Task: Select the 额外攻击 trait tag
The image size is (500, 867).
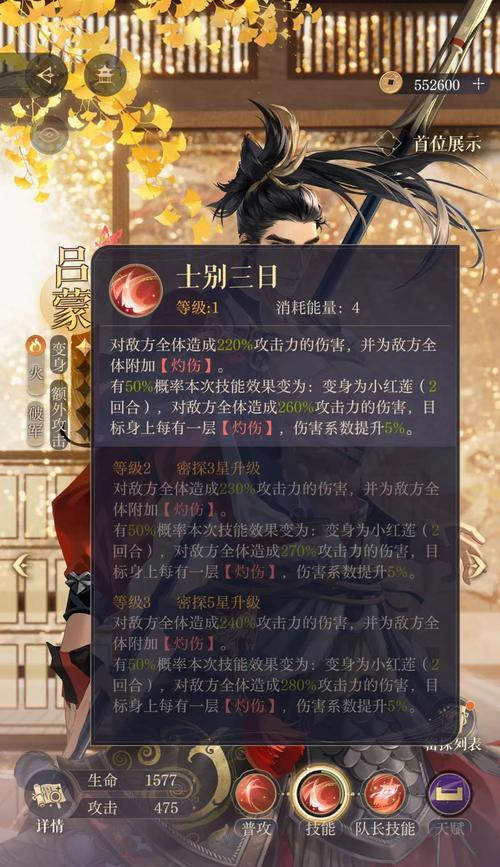Action: click(x=59, y=414)
